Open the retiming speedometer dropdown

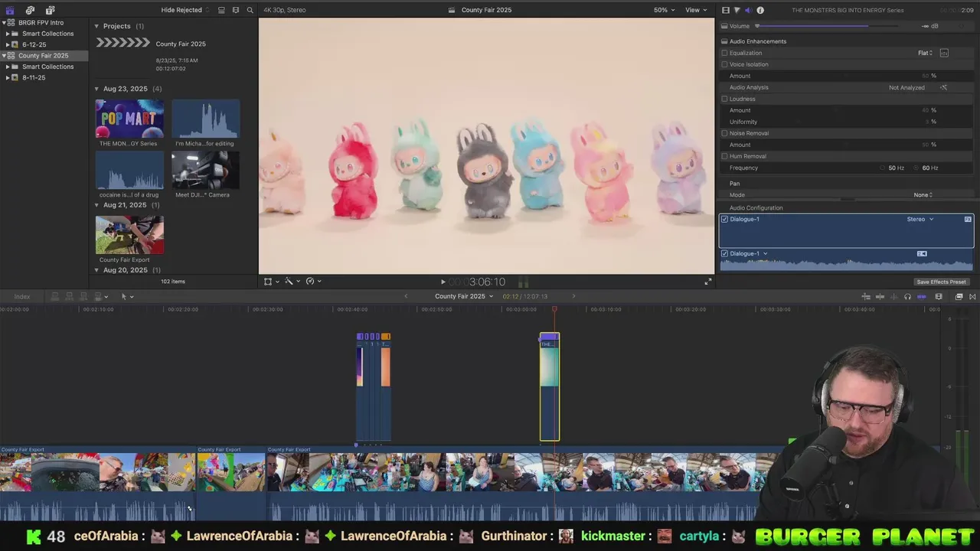click(313, 282)
